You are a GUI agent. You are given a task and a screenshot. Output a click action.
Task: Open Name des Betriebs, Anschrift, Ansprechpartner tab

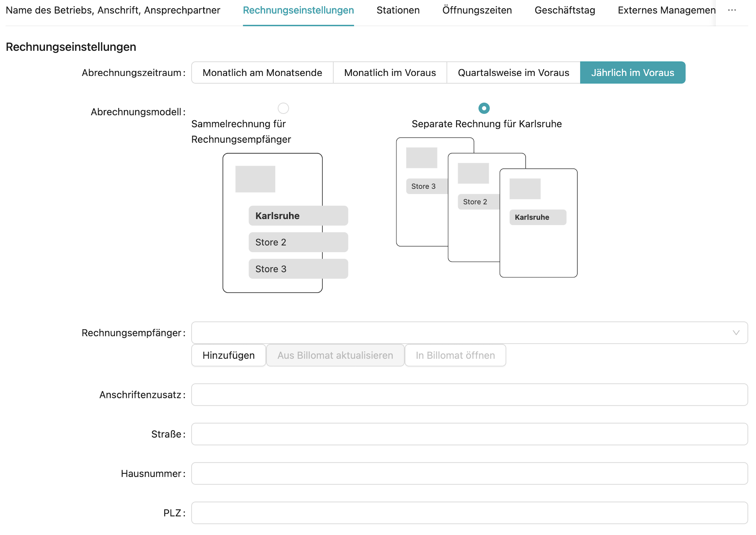(x=113, y=10)
